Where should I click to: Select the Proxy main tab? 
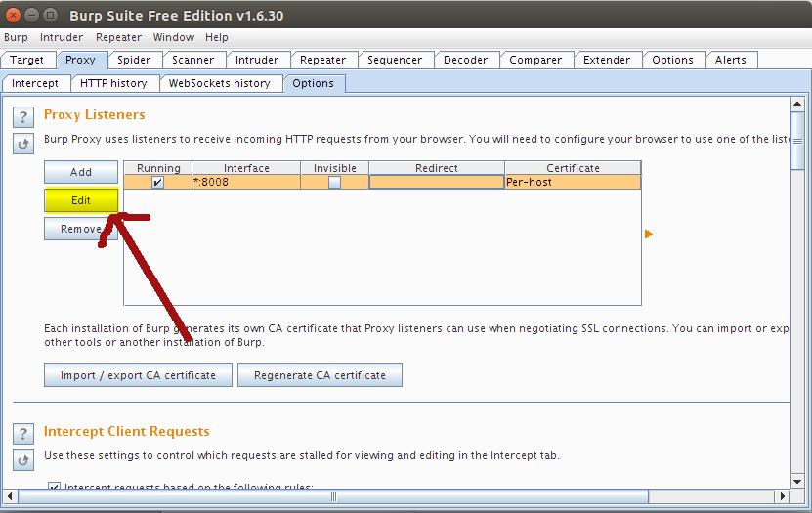click(x=80, y=60)
